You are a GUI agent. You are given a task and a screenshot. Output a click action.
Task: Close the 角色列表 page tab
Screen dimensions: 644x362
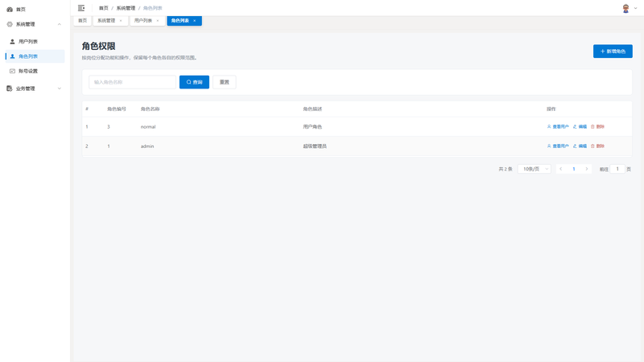(x=195, y=21)
